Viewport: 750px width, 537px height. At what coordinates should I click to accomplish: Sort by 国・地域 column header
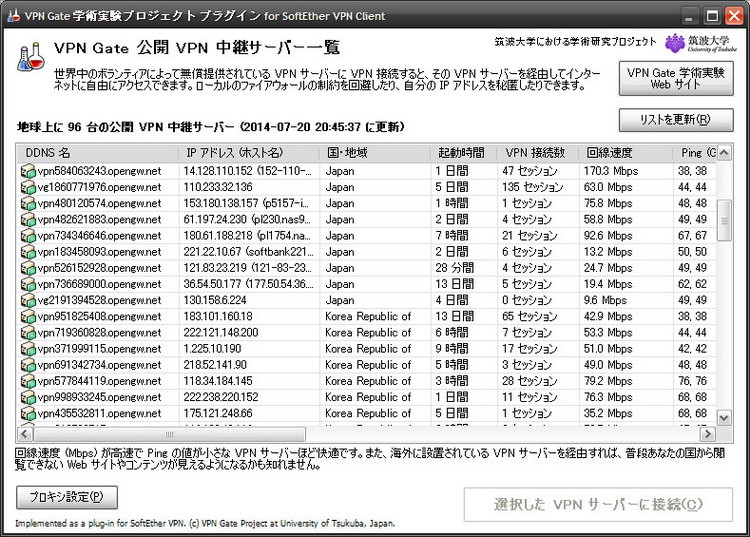pyautogui.click(x=375, y=153)
